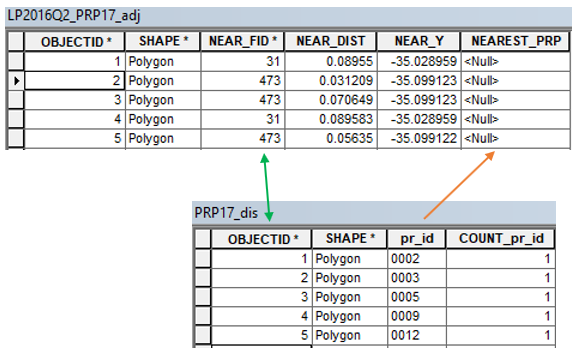This screenshot has width=581, height=360.
Task: Select the row selector for pr_id 0005
Action: [203, 297]
